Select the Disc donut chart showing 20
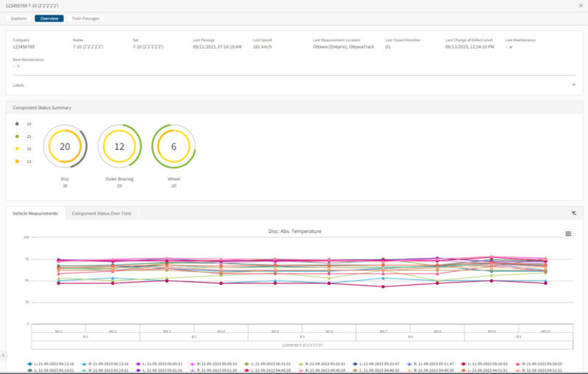 [x=65, y=146]
